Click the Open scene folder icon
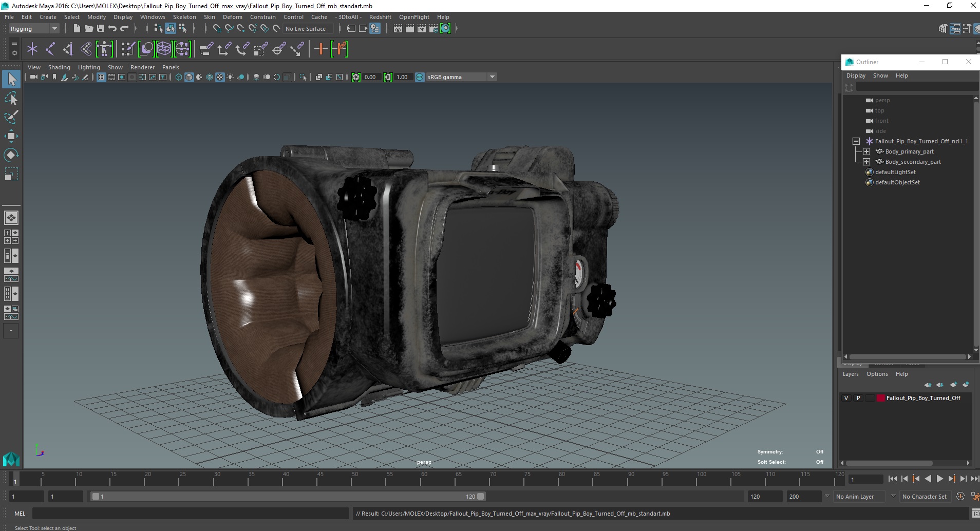 pos(89,29)
